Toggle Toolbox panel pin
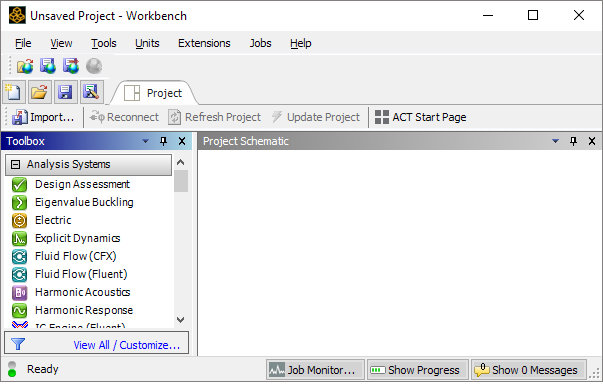Viewport: 603px width, 384px height. point(163,141)
